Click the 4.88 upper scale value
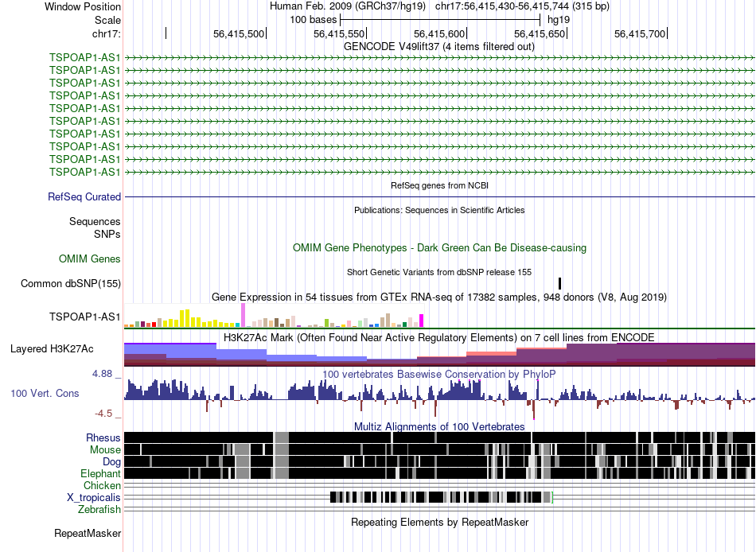Viewport: 756px width, 552px height. (x=102, y=374)
